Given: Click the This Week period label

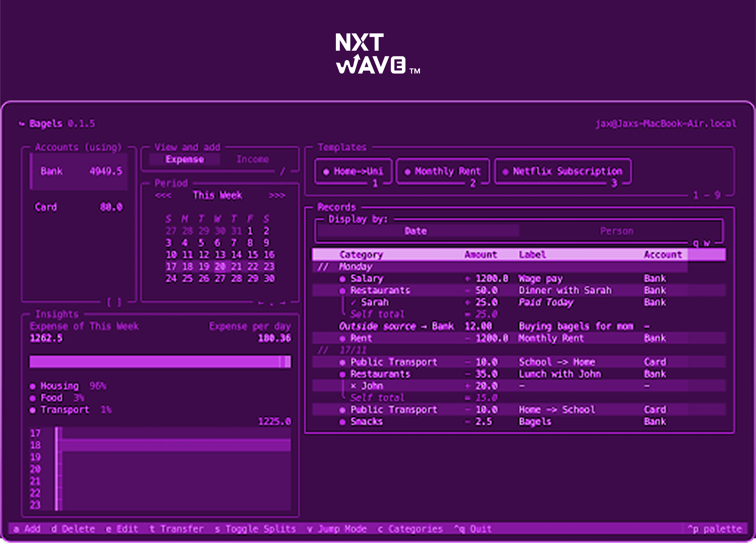Looking at the screenshot, I should [217, 195].
